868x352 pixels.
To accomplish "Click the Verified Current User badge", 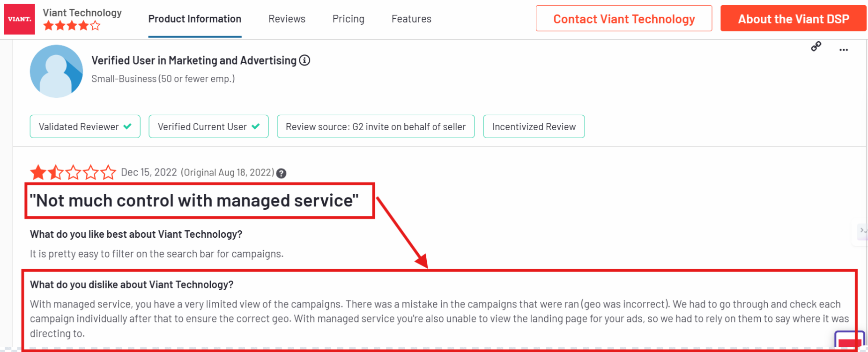I will (208, 126).
